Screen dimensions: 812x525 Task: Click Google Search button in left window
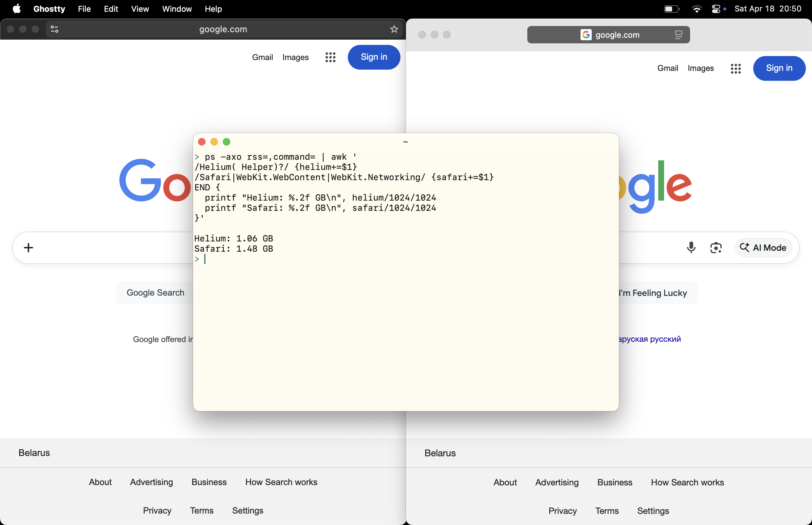tap(155, 293)
